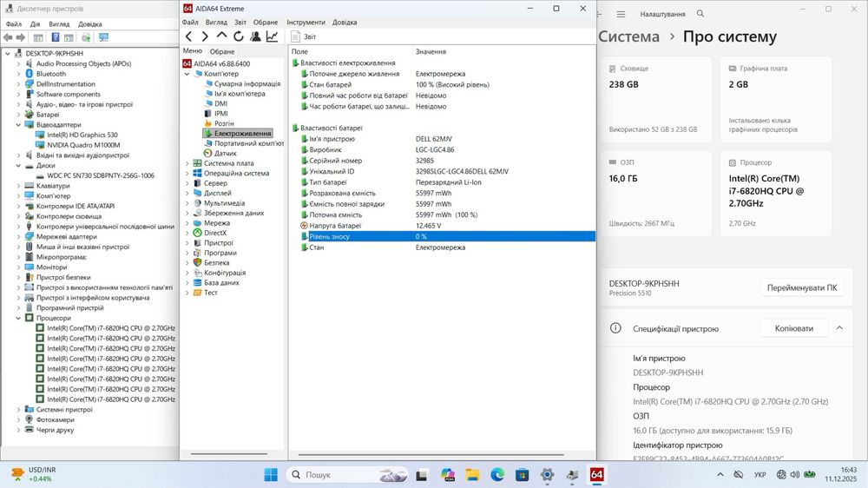The image size is (868, 488).
Task: Collapse Процесори in Device Manager
Action: coord(18,318)
